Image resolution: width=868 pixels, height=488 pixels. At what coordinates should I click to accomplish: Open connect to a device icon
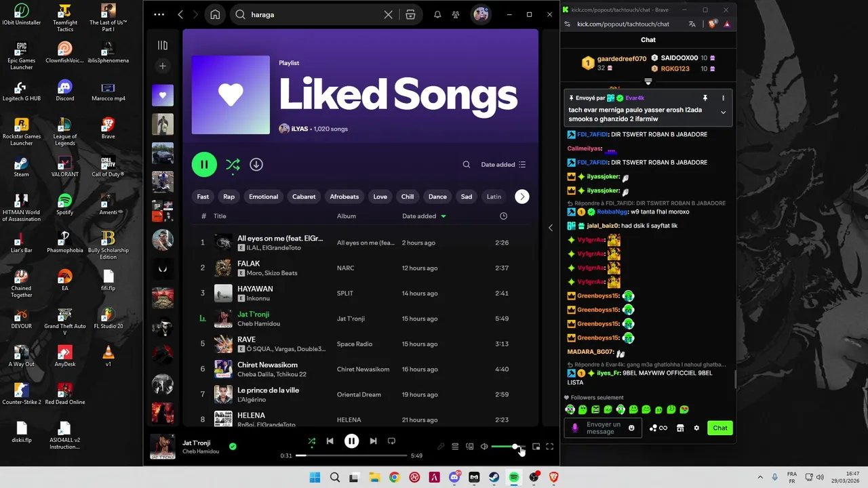coord(469,447)
